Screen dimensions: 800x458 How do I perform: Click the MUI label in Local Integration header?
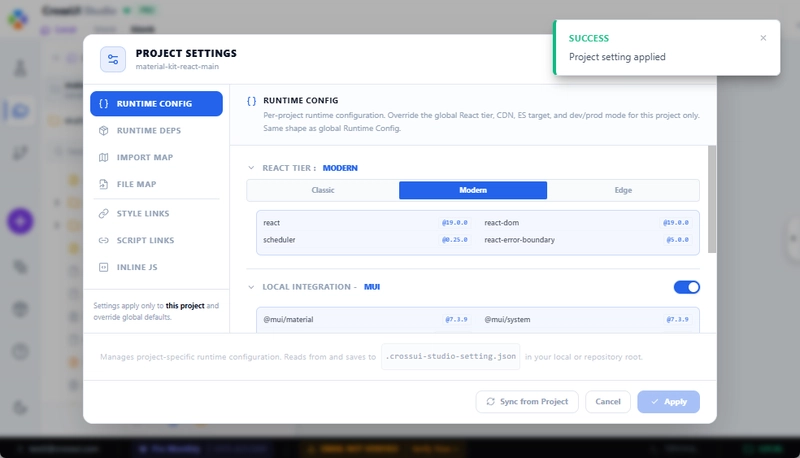point(372,287)
